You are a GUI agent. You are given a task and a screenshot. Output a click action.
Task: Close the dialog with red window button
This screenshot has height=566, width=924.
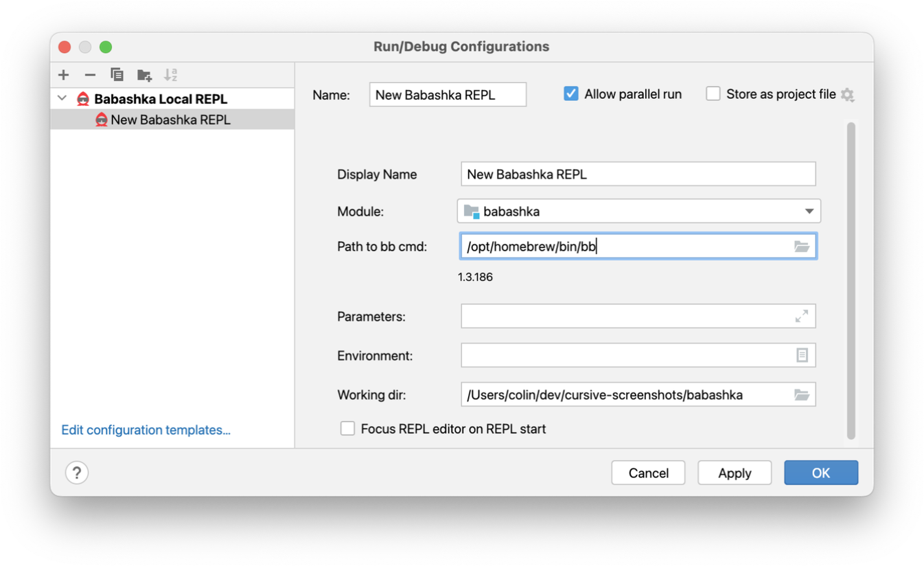coord(65,47)
